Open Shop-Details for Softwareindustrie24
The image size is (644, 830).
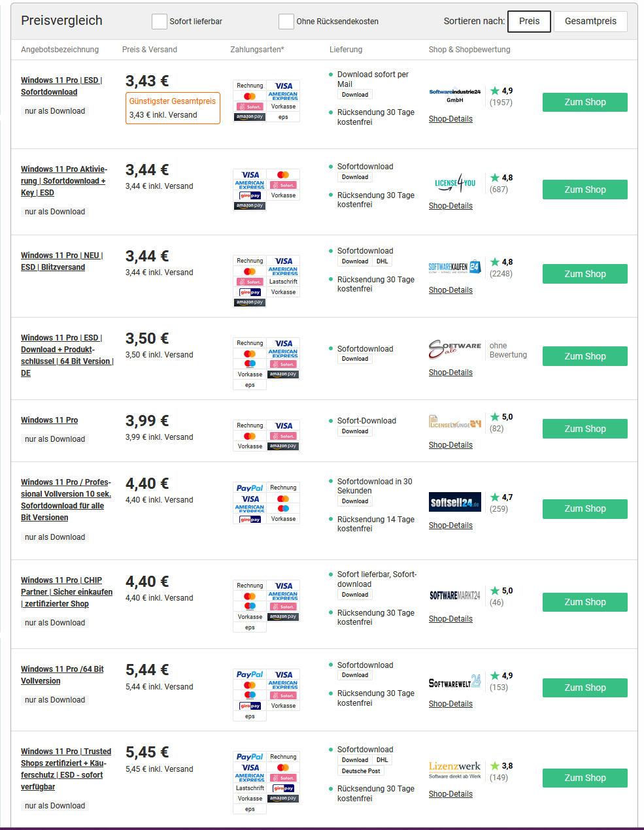[450, 119]
